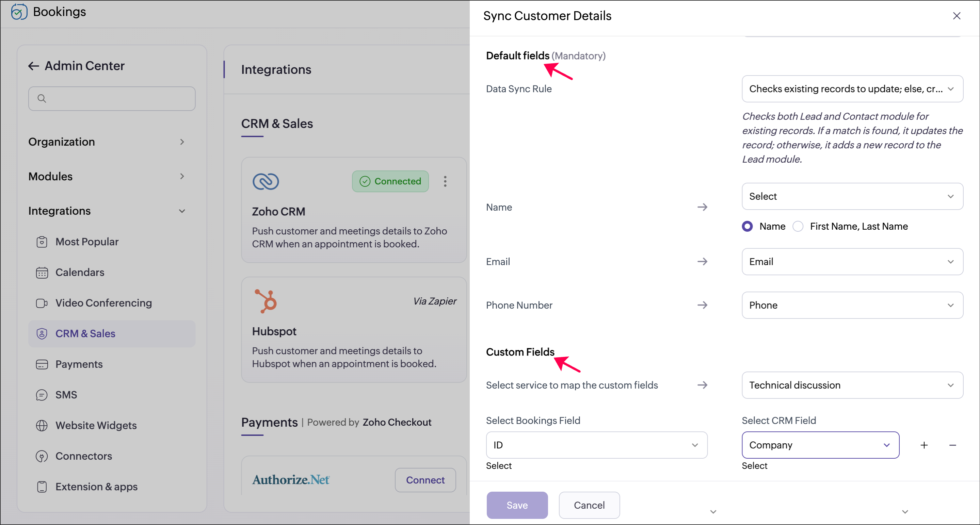
Task: Click the back arrow beside Admin Center
Action: [33, 66]
